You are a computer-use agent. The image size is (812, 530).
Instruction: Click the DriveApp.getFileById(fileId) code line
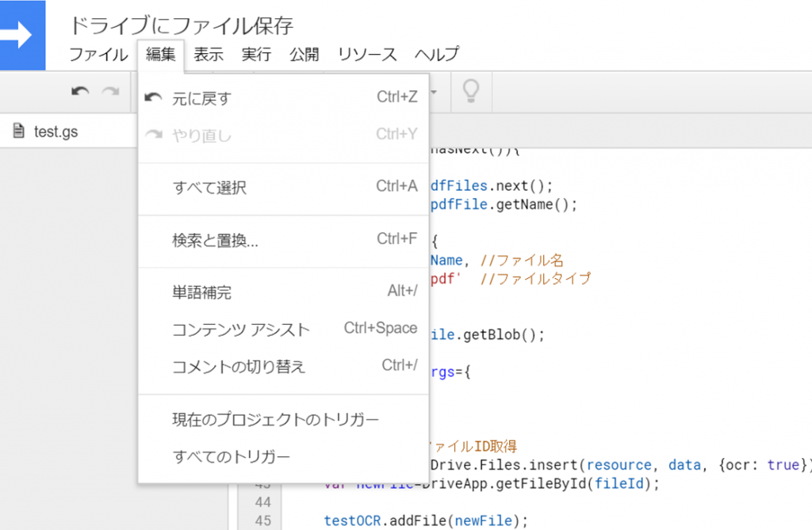(x=492, y=483)
